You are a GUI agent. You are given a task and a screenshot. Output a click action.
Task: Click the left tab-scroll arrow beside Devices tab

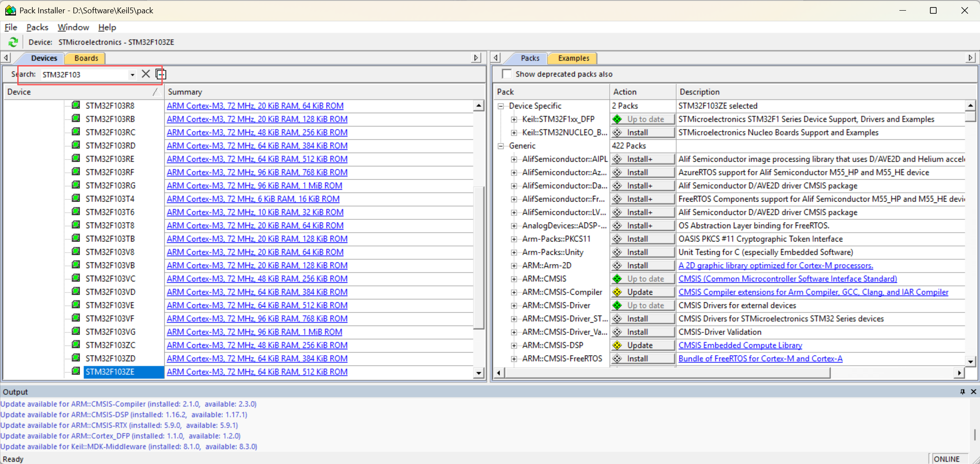6,58
